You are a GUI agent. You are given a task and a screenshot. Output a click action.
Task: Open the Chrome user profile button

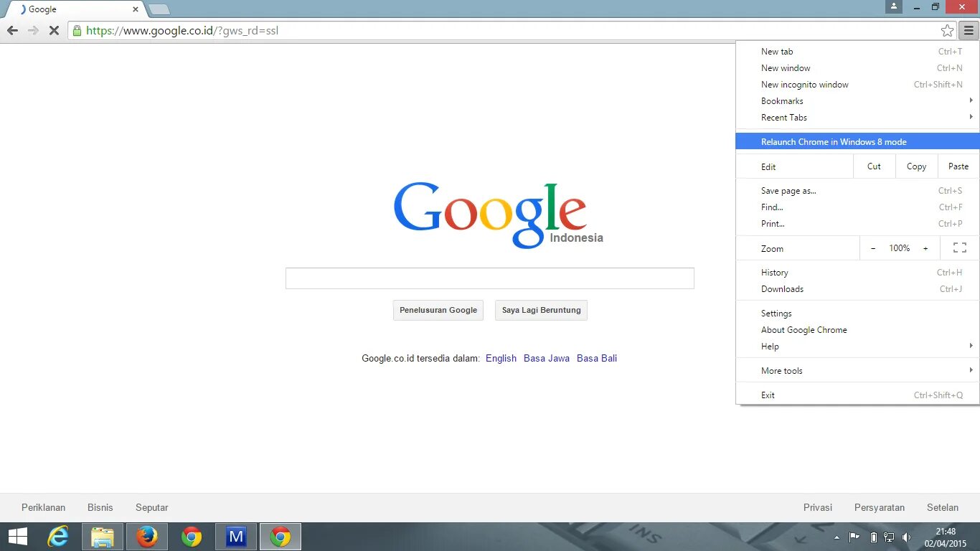[x=893, y=6]
